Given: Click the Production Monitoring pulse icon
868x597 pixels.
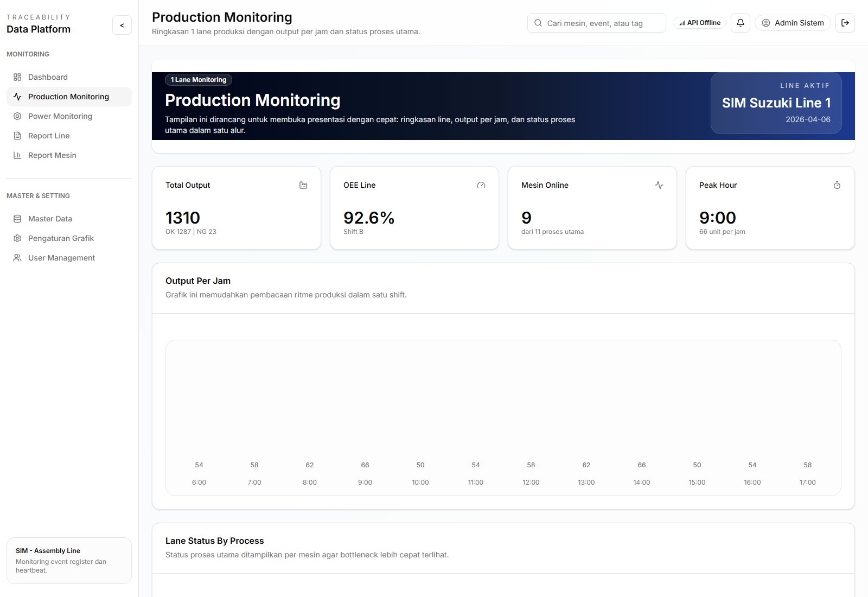Looking at the screenshot, I should [x=17, y=97].
